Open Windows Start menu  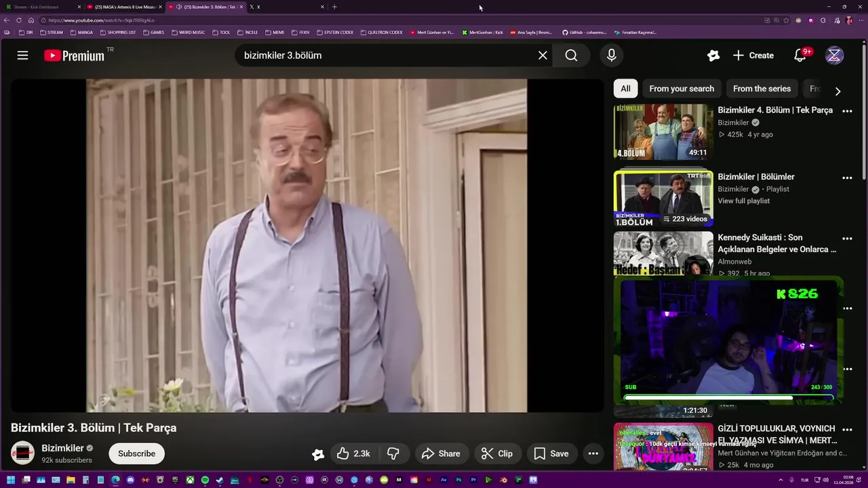pyautogui.click(x=10, y=480)
